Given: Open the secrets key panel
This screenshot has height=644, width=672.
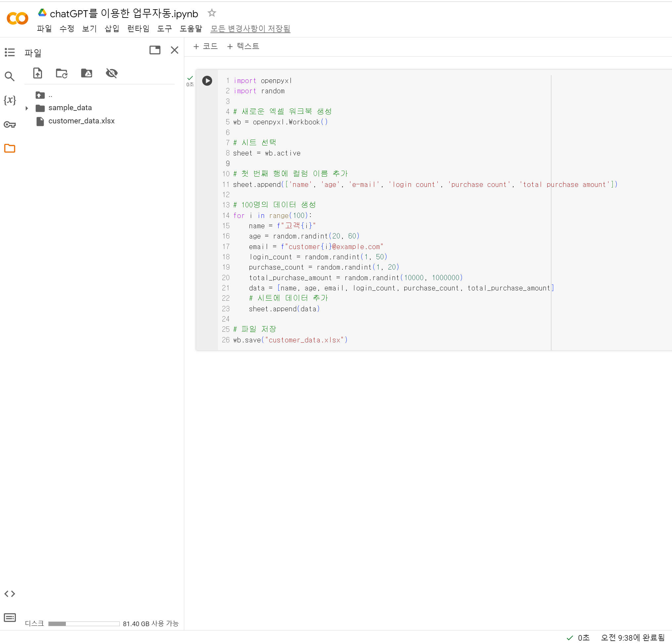Looking at the screenshot, I should [x=10, y=124].
